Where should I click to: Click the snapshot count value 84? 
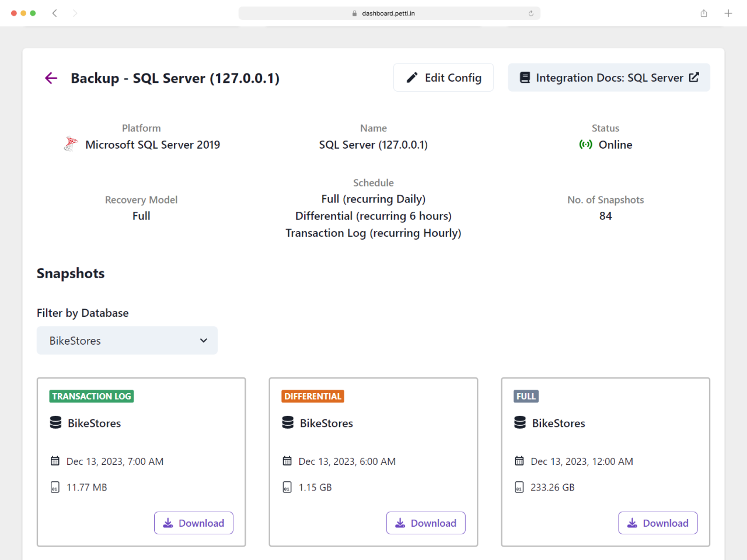click(606, 216)
